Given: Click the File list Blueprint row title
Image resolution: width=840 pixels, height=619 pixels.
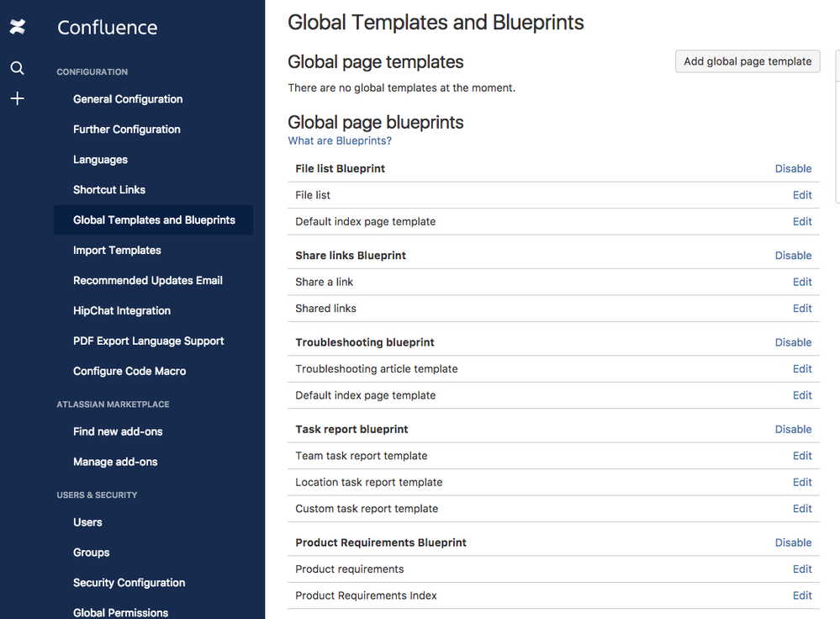Looking at the screenshot, I should (x=340, y=169).
